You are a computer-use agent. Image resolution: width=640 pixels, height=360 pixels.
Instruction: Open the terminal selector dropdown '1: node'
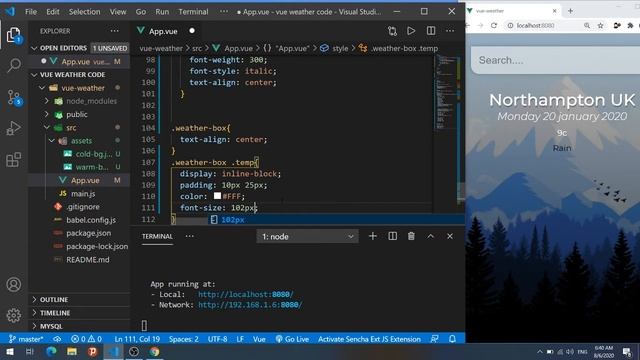pyautogui.click(x=307, y=236)
